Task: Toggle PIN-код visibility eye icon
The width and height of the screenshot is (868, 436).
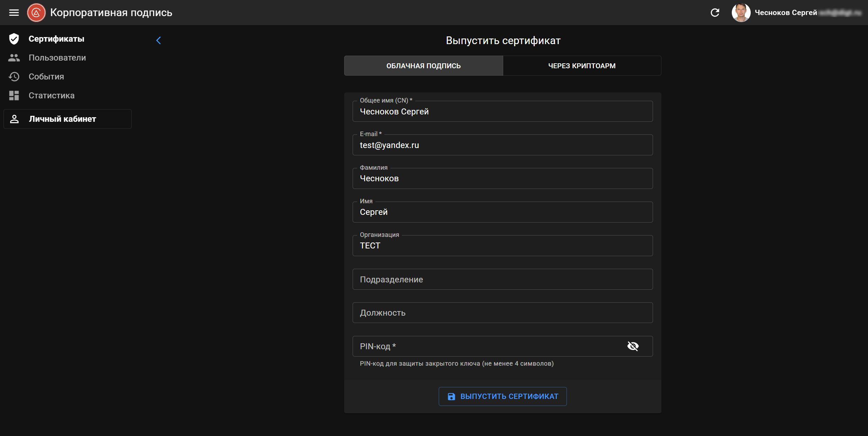Action: point(633,346)
